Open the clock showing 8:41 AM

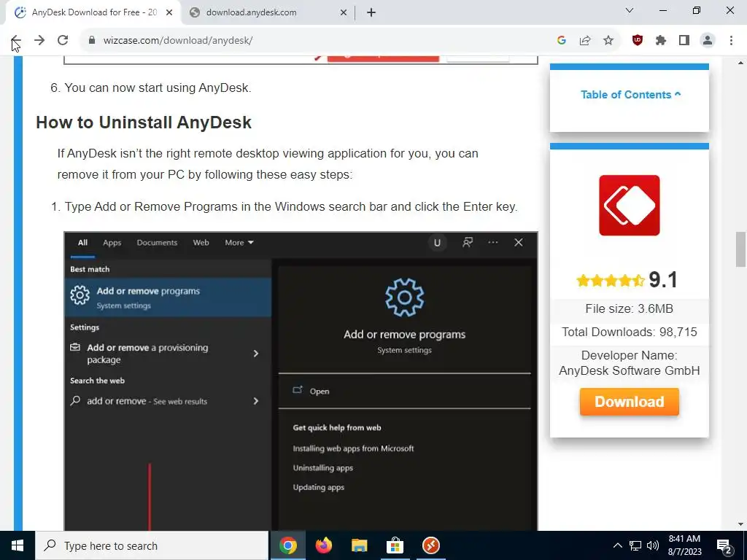(684, 545)
